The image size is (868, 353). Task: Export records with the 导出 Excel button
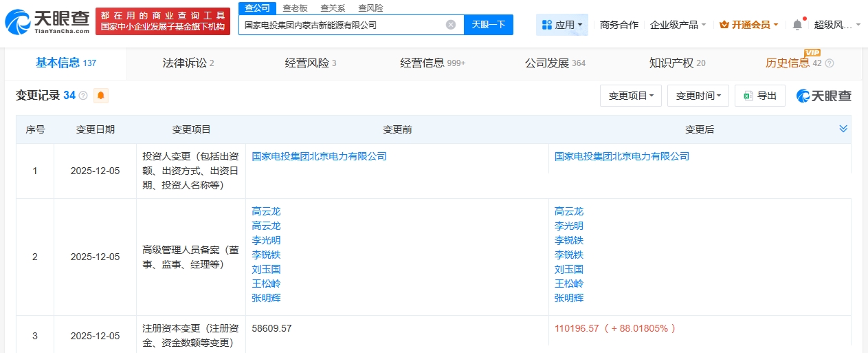point(759,96)
